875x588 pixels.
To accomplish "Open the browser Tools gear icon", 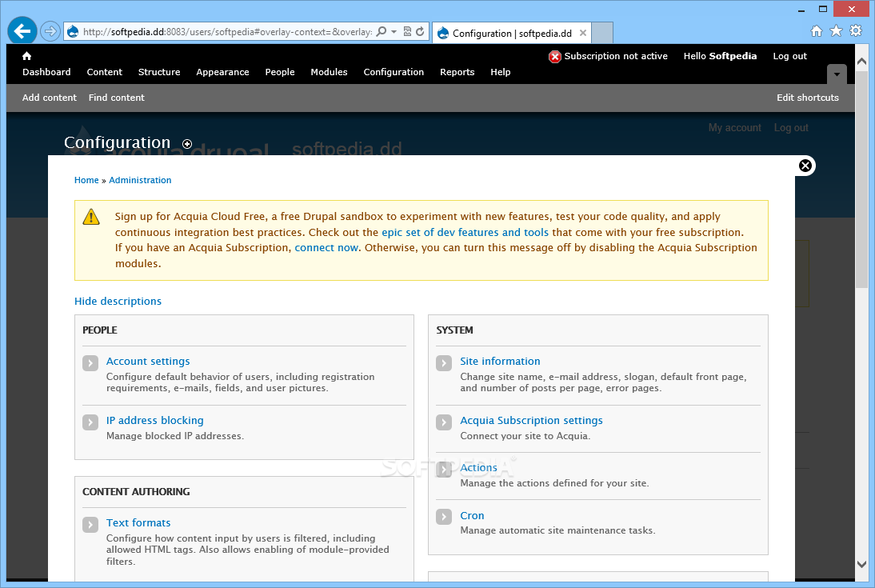I will pos(856,31).
